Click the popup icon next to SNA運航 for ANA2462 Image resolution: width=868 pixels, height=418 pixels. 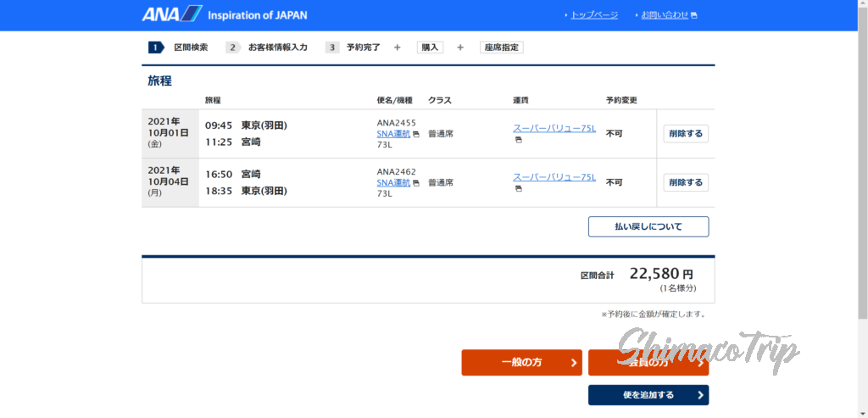pos(416,182)
